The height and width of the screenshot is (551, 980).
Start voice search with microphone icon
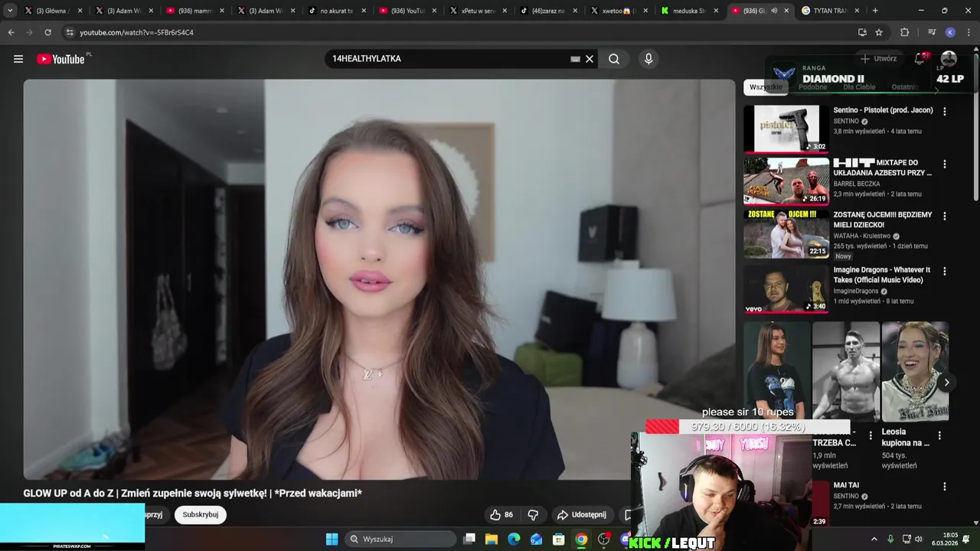pos(648,59)
